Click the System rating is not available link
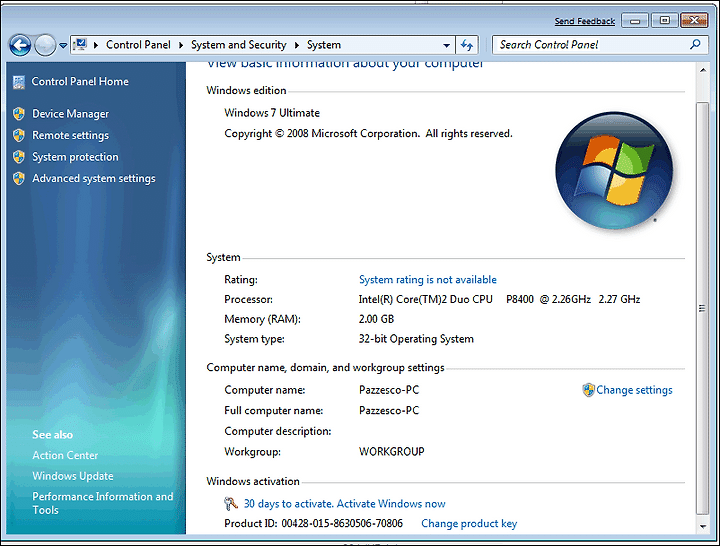The image size is (720, 546). click(x=428, y=280)
